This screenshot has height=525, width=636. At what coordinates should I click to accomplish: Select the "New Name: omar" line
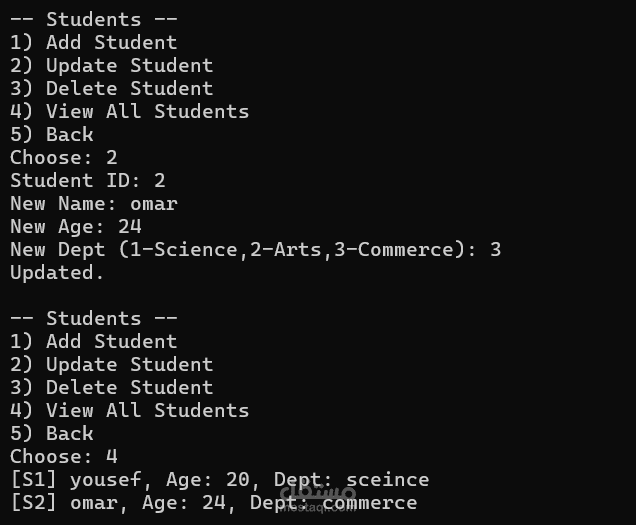(94, 203)
